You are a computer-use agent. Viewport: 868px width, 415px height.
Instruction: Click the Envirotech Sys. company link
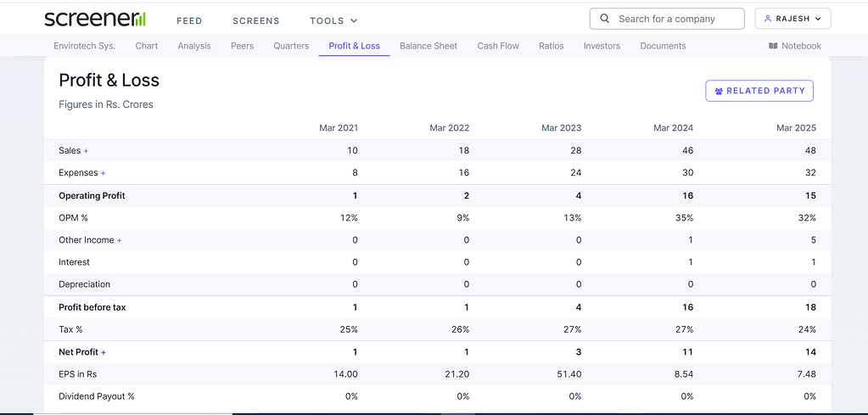pyautogui.click(x=84, y=46)
